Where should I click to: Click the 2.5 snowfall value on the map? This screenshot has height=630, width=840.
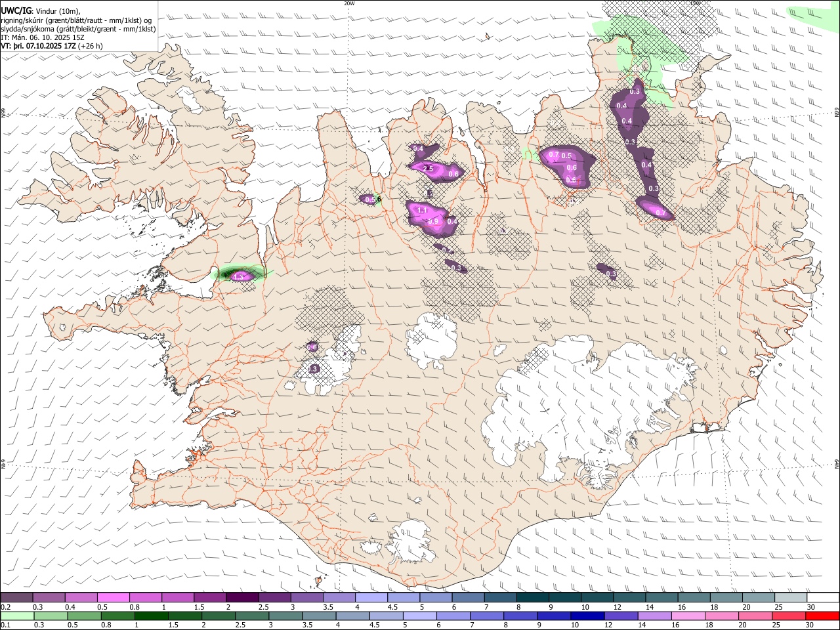(x=428, y=169)
